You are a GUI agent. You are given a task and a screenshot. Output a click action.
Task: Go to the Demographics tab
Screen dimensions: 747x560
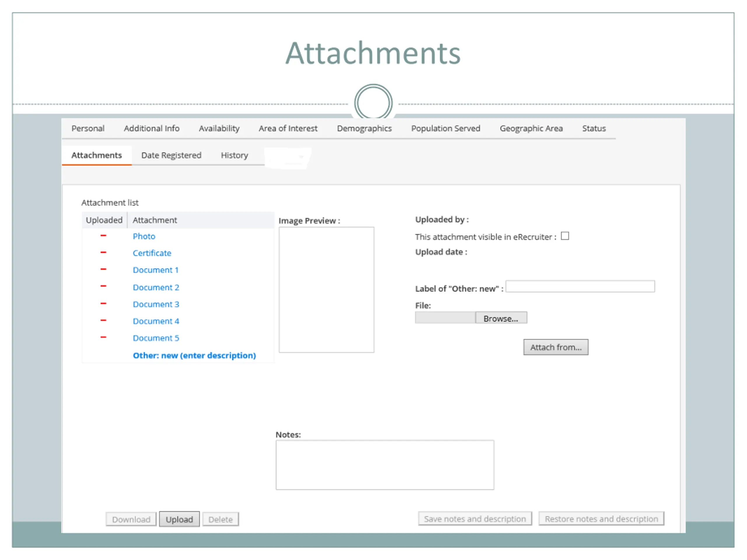point(364,128)
